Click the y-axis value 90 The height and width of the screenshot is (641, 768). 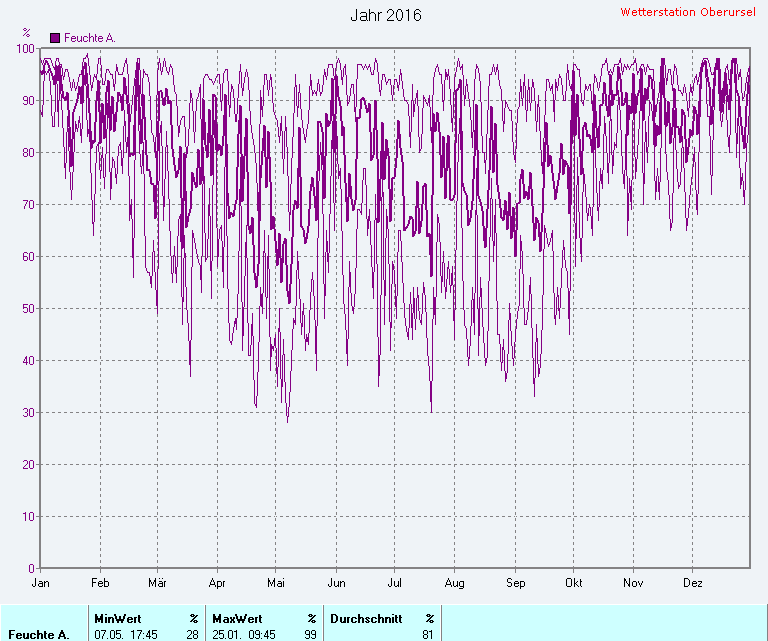click(x=28, y=100)
